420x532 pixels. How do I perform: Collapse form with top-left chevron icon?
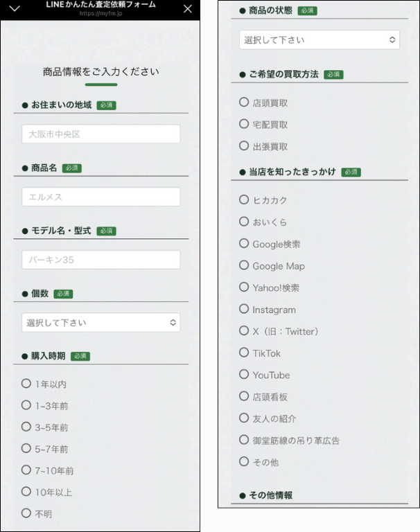14,9
